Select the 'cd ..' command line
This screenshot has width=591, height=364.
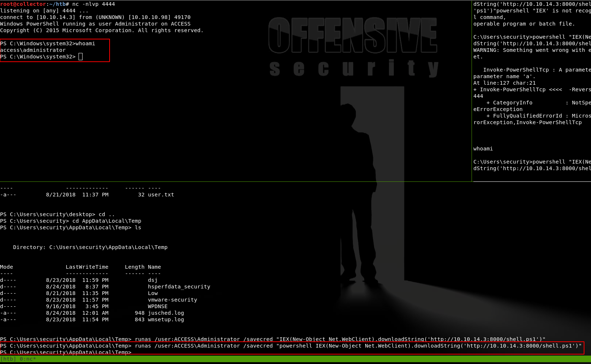point(57,214)
